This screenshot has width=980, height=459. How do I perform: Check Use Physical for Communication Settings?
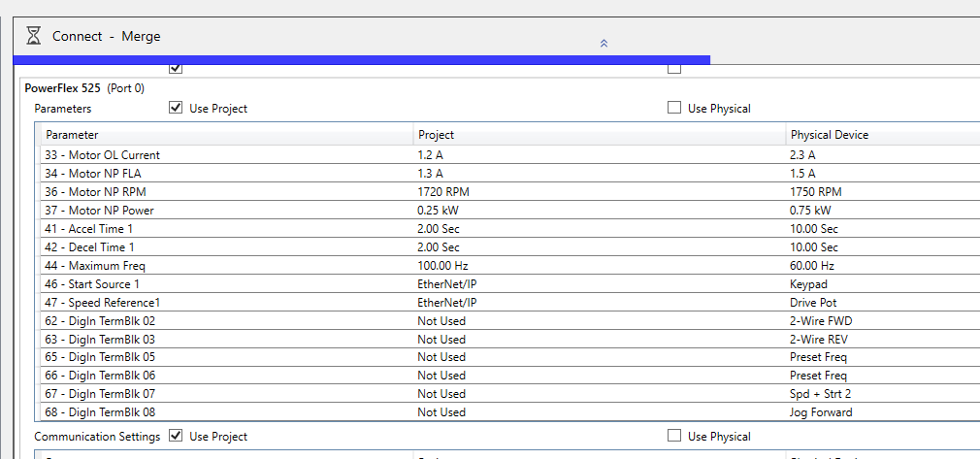[673, 436]
